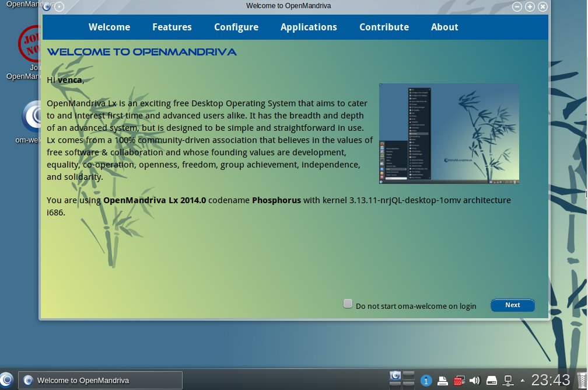588x390 pixels.
Task: Open the removable devices notifier icon
Action: coord(492,381)
